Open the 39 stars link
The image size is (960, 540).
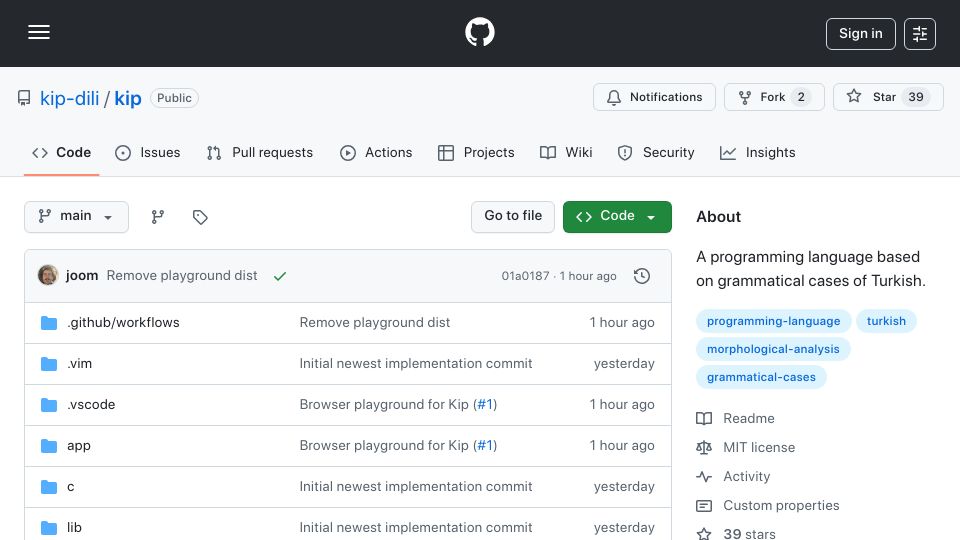tap(749, 534)
